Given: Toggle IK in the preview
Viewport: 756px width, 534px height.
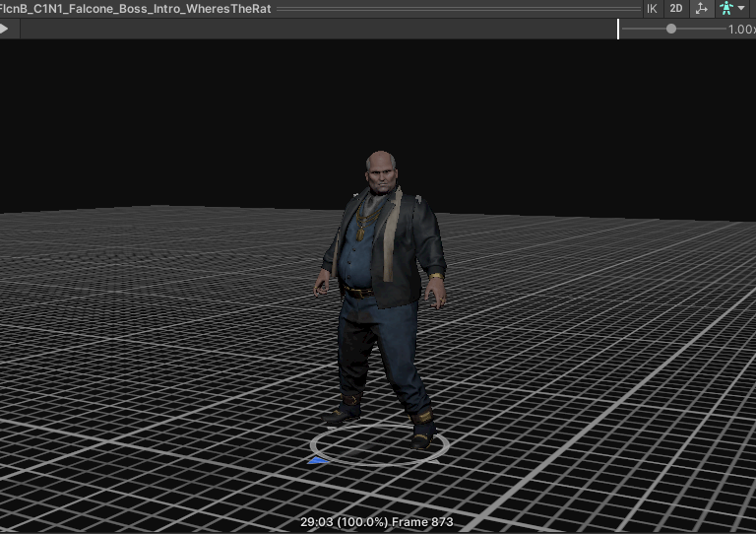Looking at the screenshot, I should point(652,9).
